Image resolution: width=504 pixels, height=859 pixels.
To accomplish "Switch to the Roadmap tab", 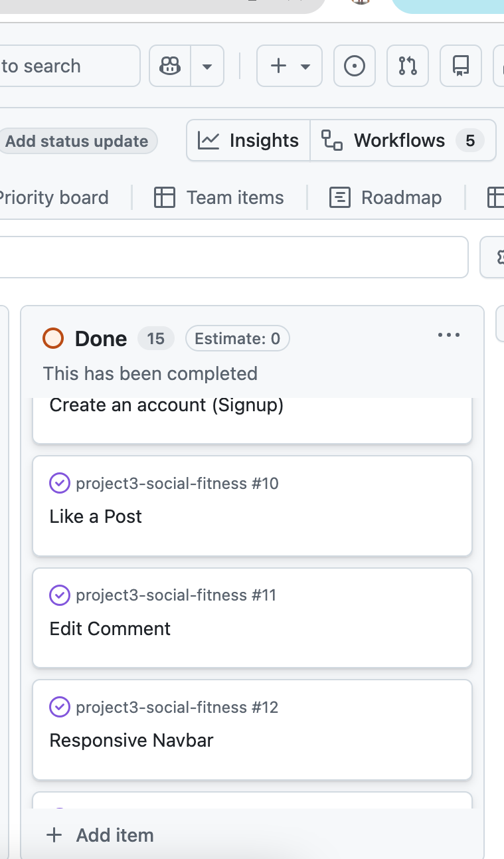I will pyautogui.click(x=386, y=197).
